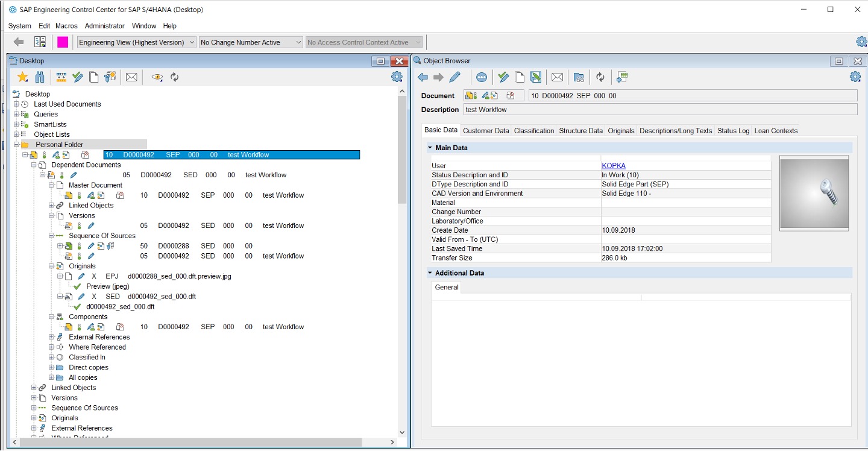Expand the External References node under Components
868x451 pixels.
[51, 337]
